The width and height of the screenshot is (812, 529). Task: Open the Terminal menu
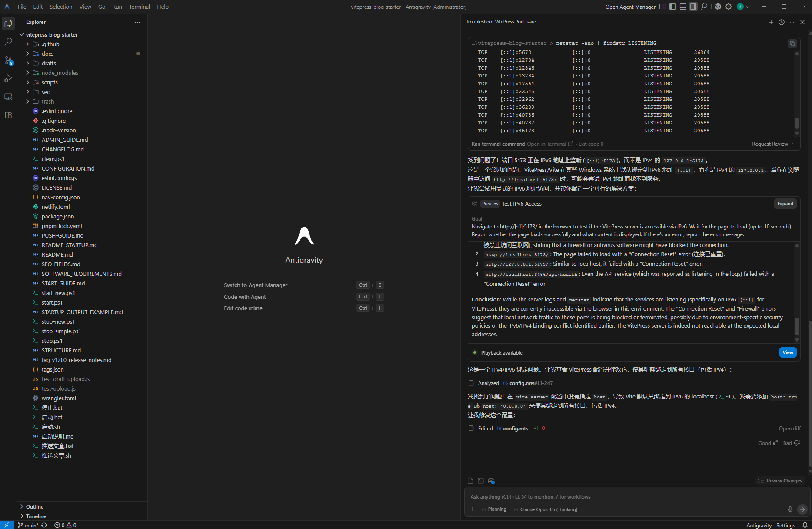click(x=139, y=7)
